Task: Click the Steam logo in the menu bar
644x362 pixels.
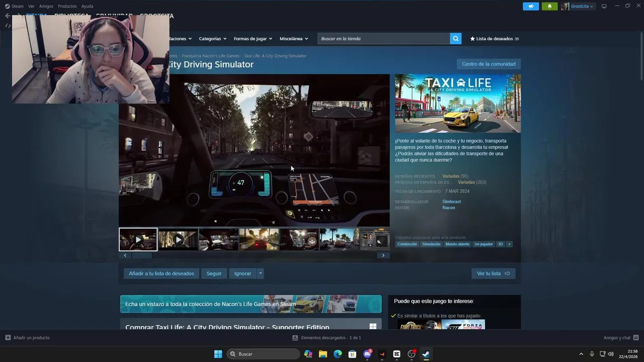Action: 7,7
